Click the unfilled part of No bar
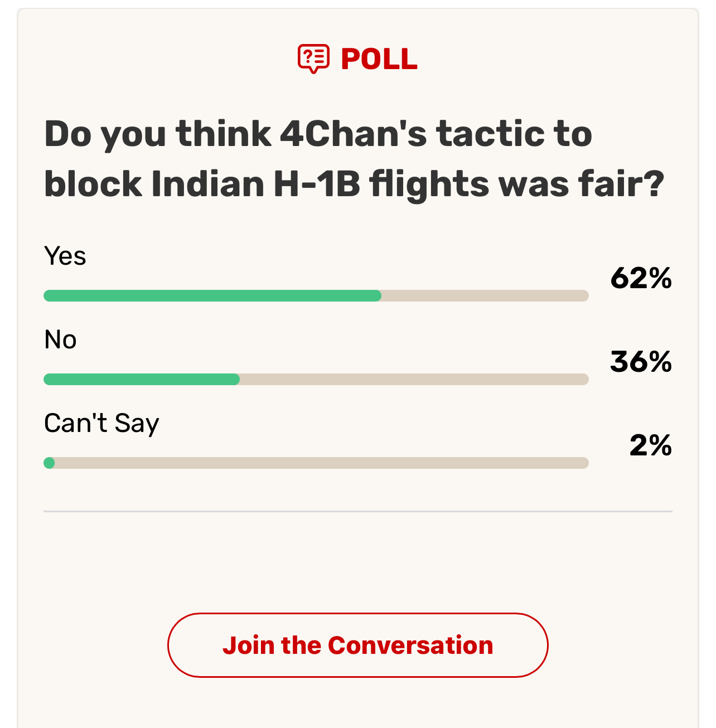This screenshot has height=728, width=716. (414, 379)
